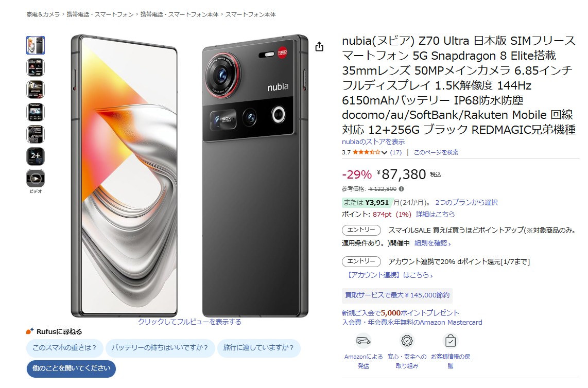This screenshot has width=588, height=388.
Task: Open the 17 reviews link
Action: pyautogui.click(x=395, y=152)
